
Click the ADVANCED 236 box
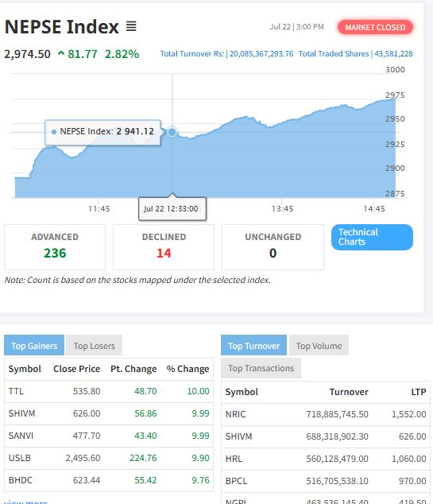(x=55, y=247)
